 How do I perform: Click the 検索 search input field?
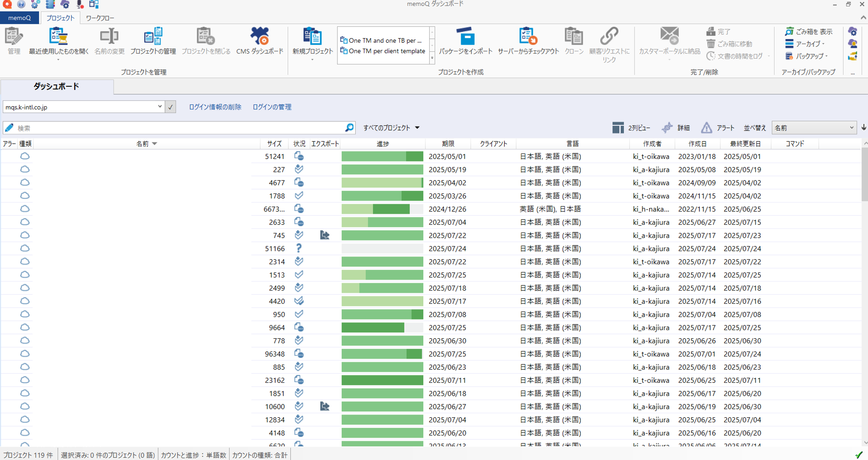tap(179, 128)
